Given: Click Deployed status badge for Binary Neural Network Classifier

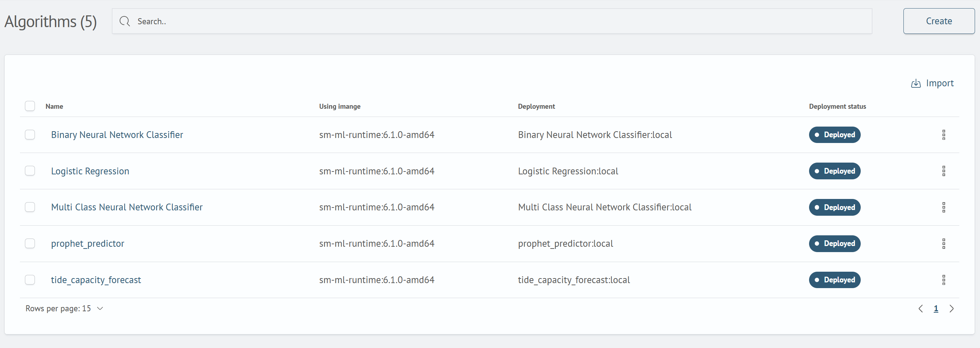Looking at the screenshot, I should [835, 135].
